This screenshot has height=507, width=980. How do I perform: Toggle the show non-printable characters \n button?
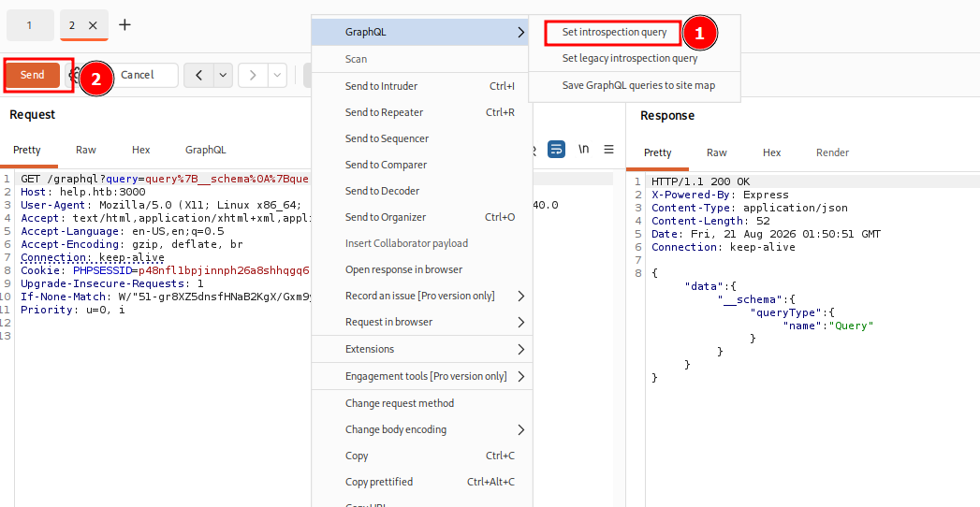(583, 150)
